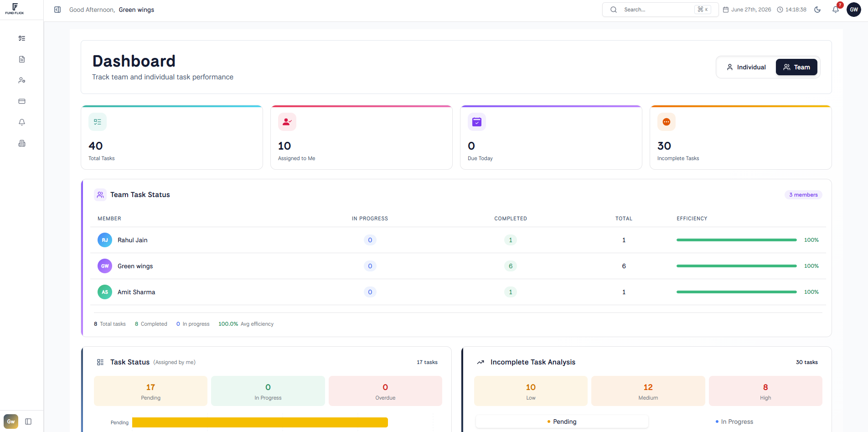This screenshot has width=868, height=432.
Task: Click the Fund Flick logo
Action: click(15, 9)
